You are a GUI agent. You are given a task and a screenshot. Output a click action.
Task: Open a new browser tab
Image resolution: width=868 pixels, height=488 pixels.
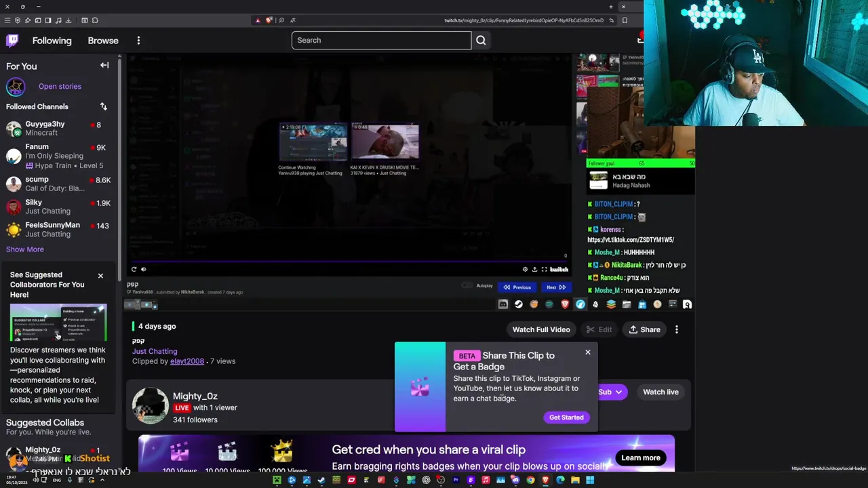(610, 7)
